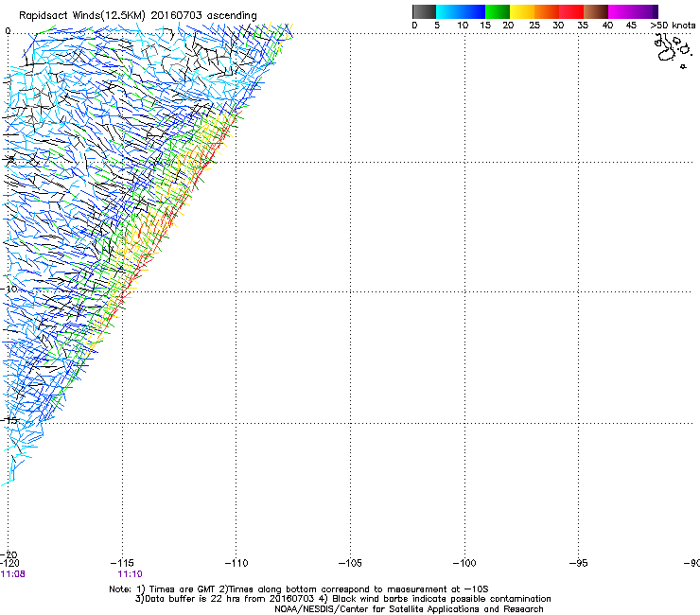The height and width of the screenshot is (615, 700).
Task: Click the -95 longitude axis label
Action: tap(579, 563)
